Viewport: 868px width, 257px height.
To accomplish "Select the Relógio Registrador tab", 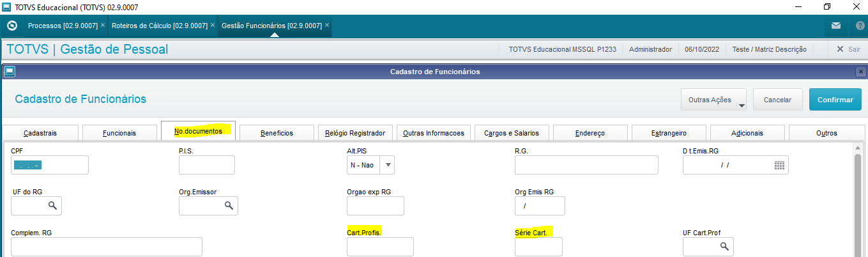I will click(355, 133).
